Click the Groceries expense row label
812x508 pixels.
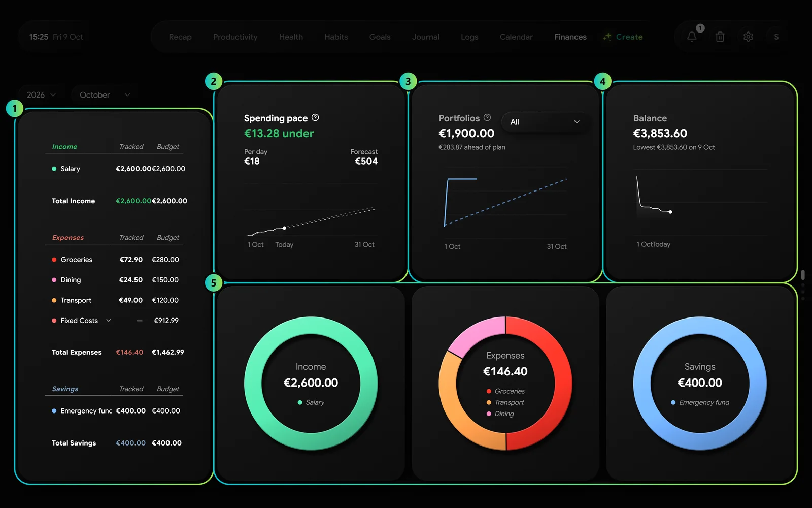77,260
